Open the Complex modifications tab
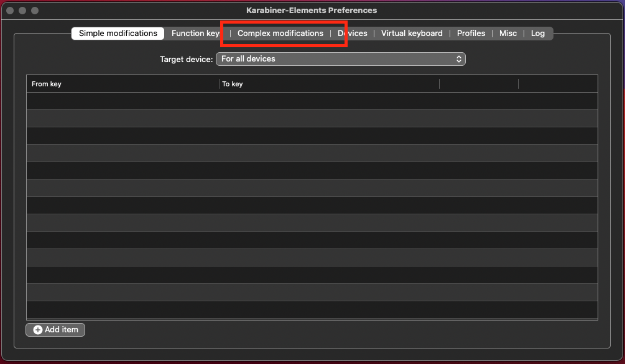The width and height of the screenshot is (625, 364). coord(280,34)
